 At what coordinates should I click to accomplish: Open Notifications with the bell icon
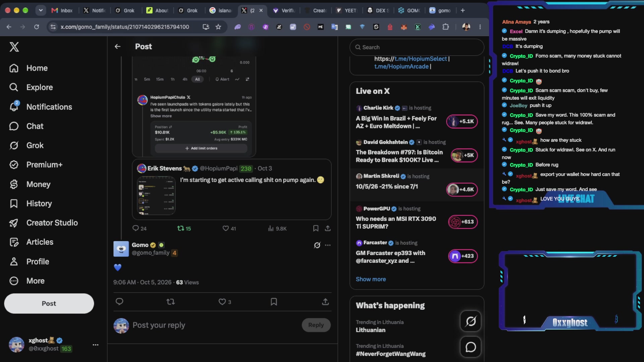pos(41,107)
